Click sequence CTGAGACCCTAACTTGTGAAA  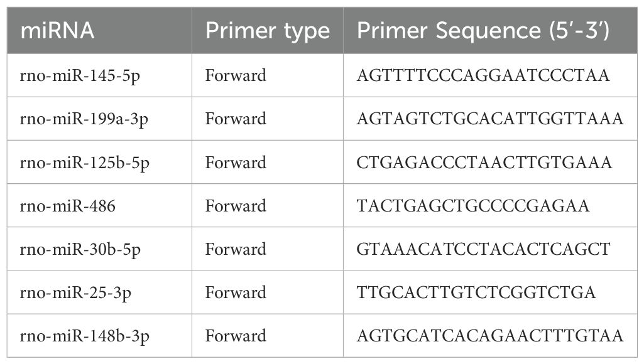tap(484, 163)
